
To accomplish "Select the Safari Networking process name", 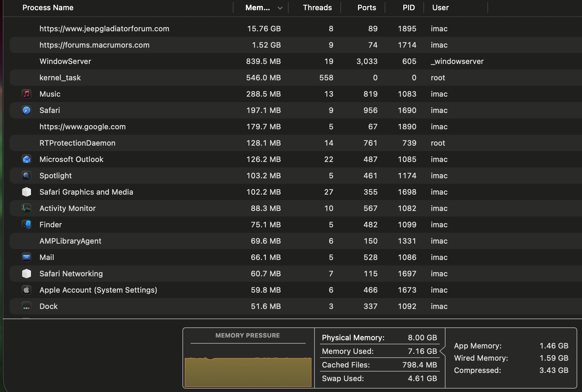I will (71, 274).
